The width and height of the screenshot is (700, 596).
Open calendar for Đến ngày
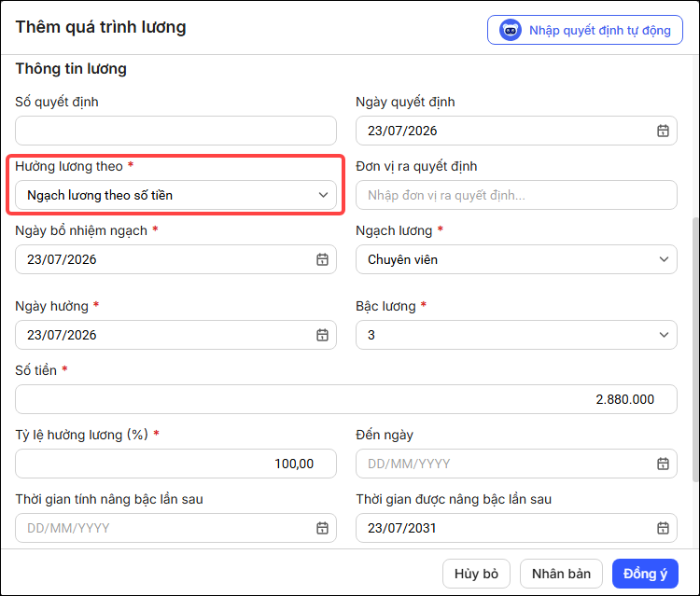click(663, 464)
